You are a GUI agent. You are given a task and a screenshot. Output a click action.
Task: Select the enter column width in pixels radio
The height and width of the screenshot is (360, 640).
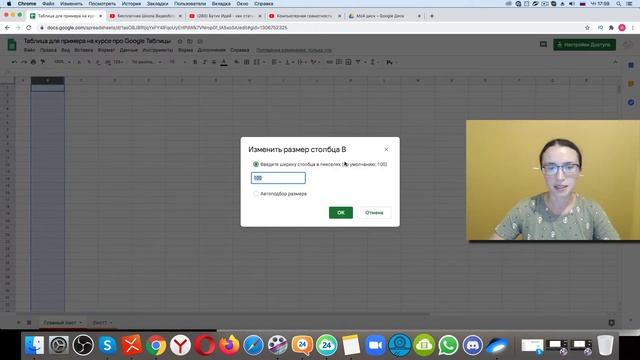coord(256,164)
